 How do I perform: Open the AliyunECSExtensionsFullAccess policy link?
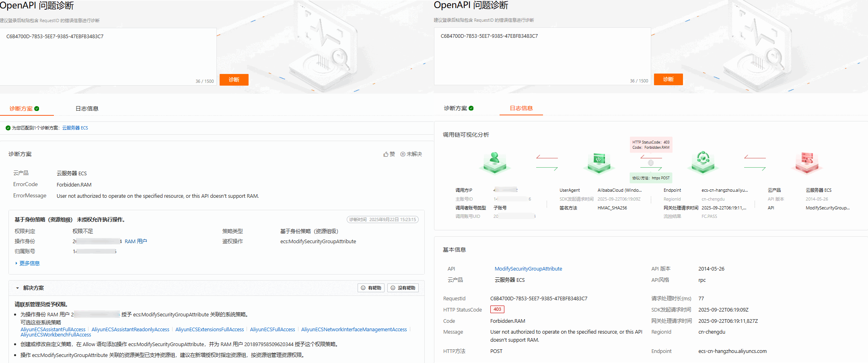tap(210, 329)
